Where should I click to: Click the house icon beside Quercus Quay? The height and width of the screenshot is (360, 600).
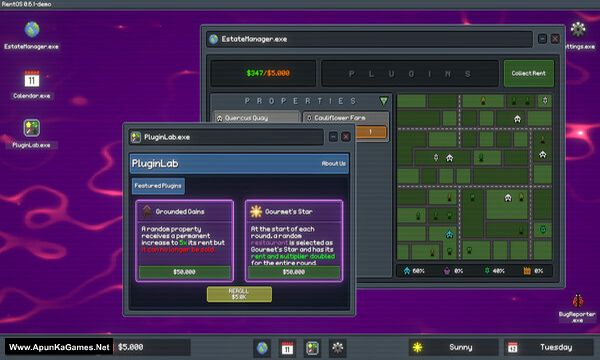click(220, 118)
